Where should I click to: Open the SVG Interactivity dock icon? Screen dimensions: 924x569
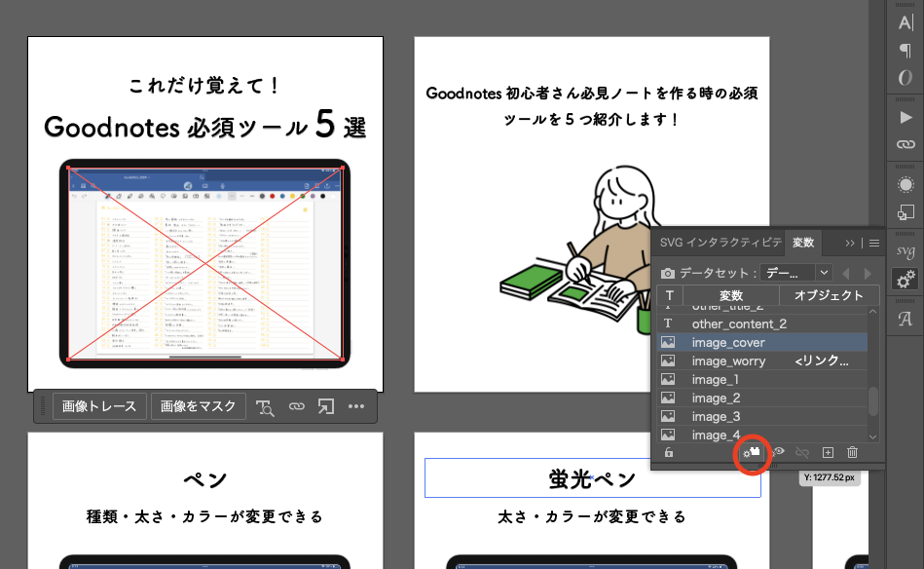(906, 251)
